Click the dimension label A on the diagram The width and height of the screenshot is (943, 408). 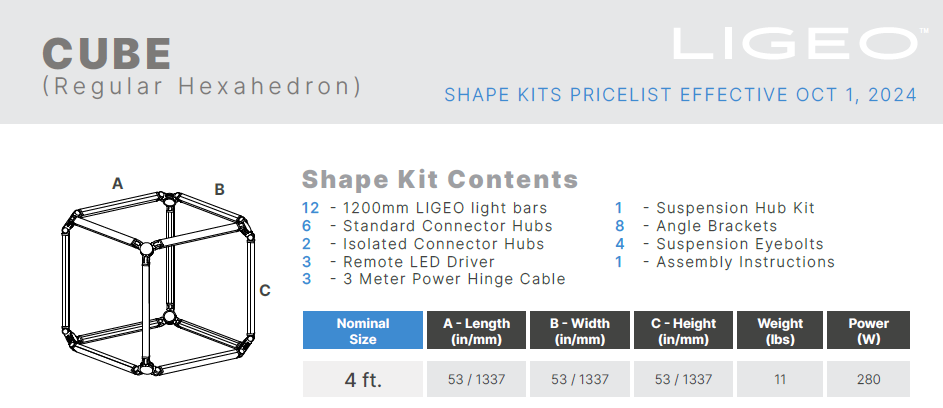click(x=117, y=184)
